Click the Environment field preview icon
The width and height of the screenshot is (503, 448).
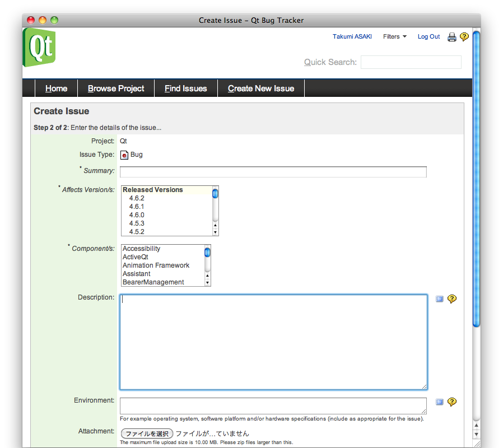coord(440,402)
